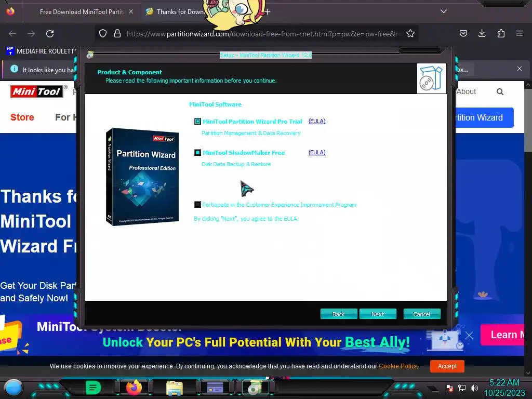This screenshot has width=532, height=399.
Task: Open Firefox application menu
Action: (x=520, y=33)
